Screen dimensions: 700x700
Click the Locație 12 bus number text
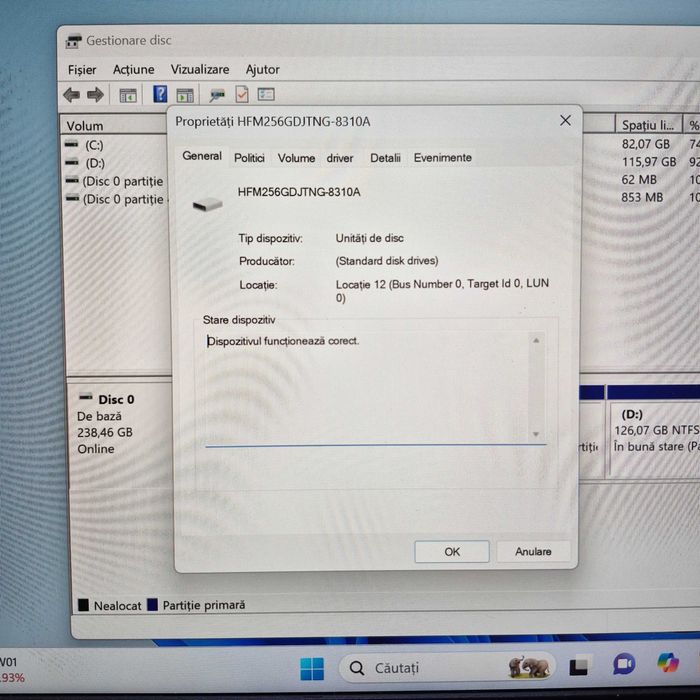pyautogui.click(x=442, y=290)
